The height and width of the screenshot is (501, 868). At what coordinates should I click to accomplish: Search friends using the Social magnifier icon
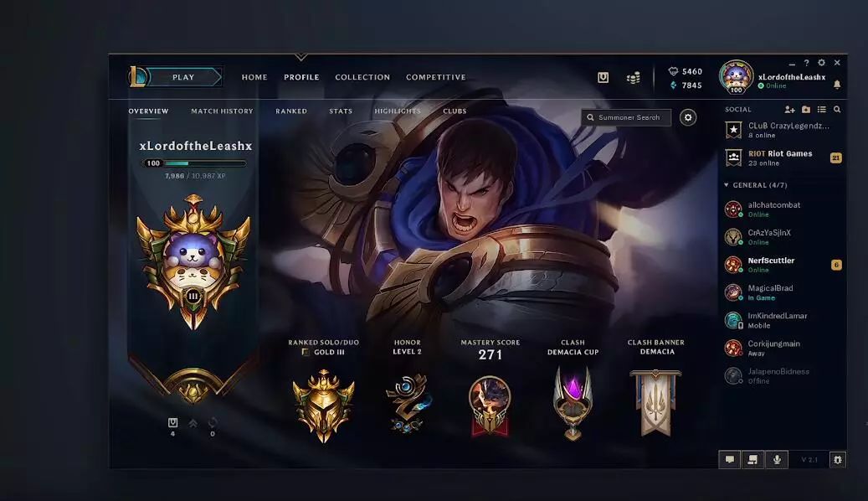pos(837,110)
